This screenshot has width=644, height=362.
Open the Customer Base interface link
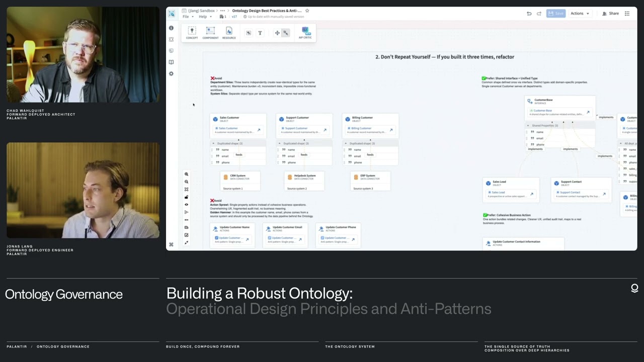[588, 113]
